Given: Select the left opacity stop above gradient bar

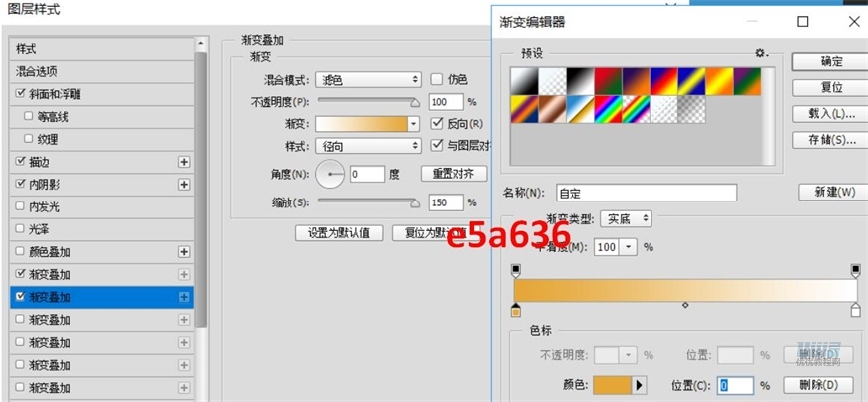Looking at the screenshot, I should click(516, 270).
